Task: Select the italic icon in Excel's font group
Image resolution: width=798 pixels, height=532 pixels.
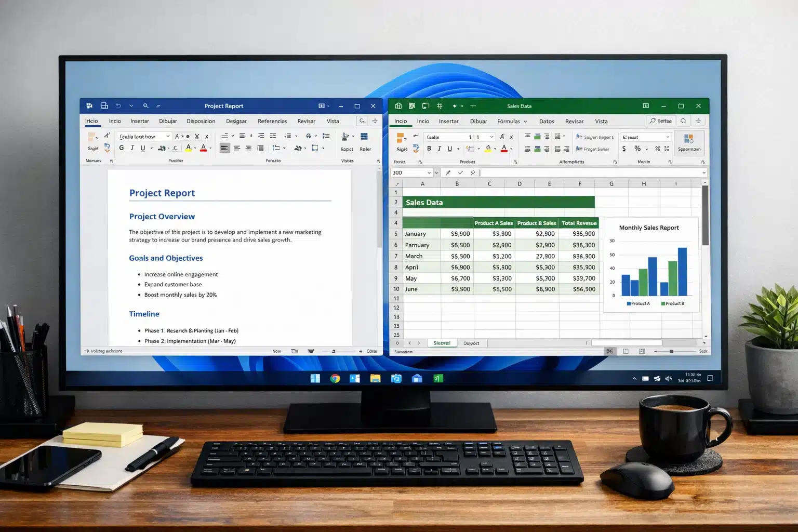Action: point(438,149)
